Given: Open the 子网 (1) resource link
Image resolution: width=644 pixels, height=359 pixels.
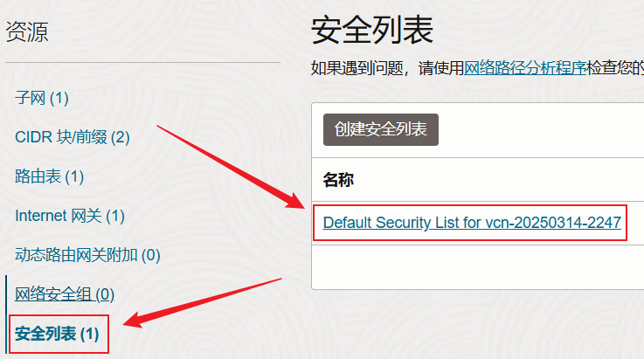Looking at the screenshot, I should click(41, 98).
